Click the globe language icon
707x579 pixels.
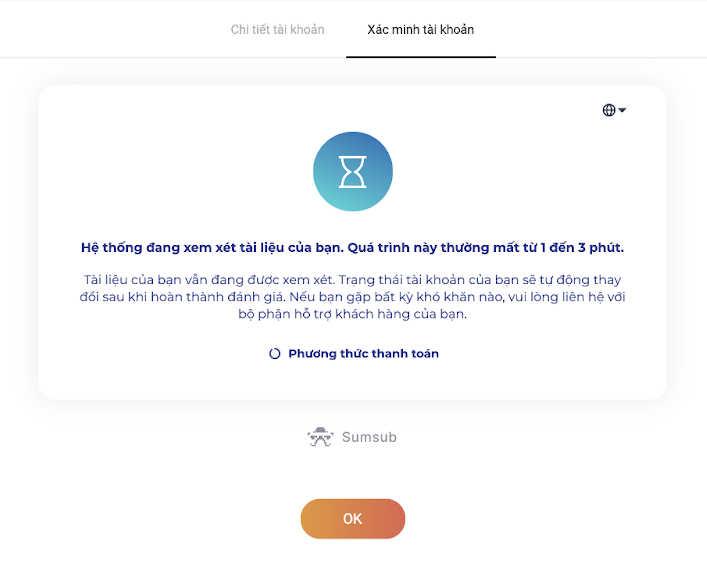(x=609, y=110)
